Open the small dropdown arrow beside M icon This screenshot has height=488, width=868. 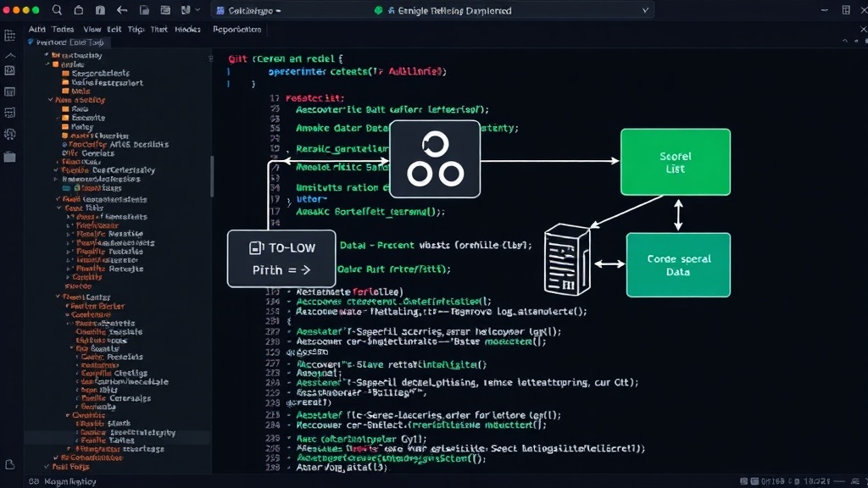(198, 10)
